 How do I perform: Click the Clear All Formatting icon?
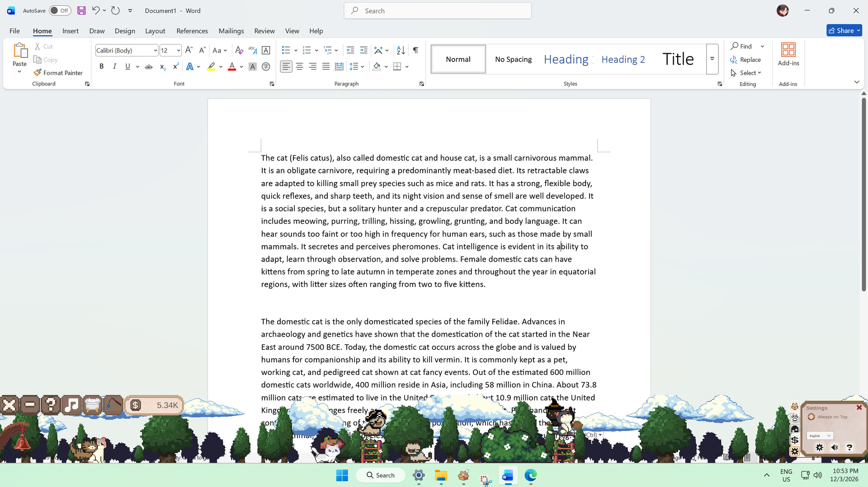pos(239,50)
